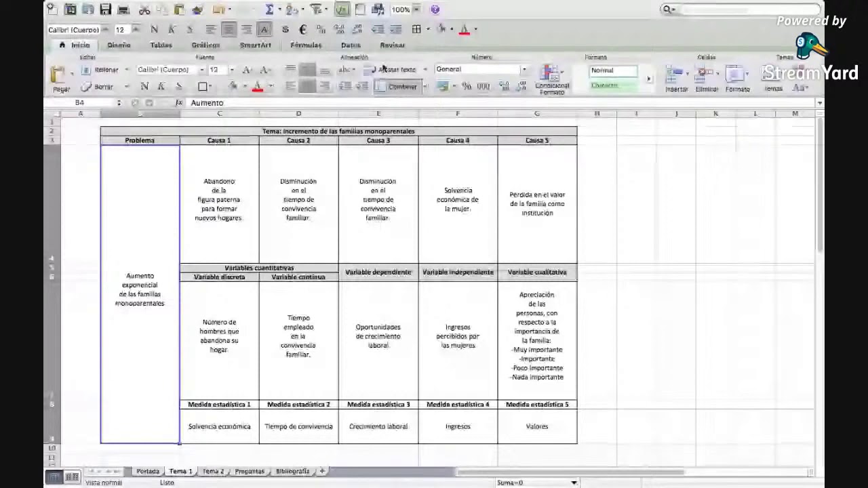The height and width of the screenshot is (488, 868).
Task: Open the Tablas ribbon tab
Action: point(161,45)
